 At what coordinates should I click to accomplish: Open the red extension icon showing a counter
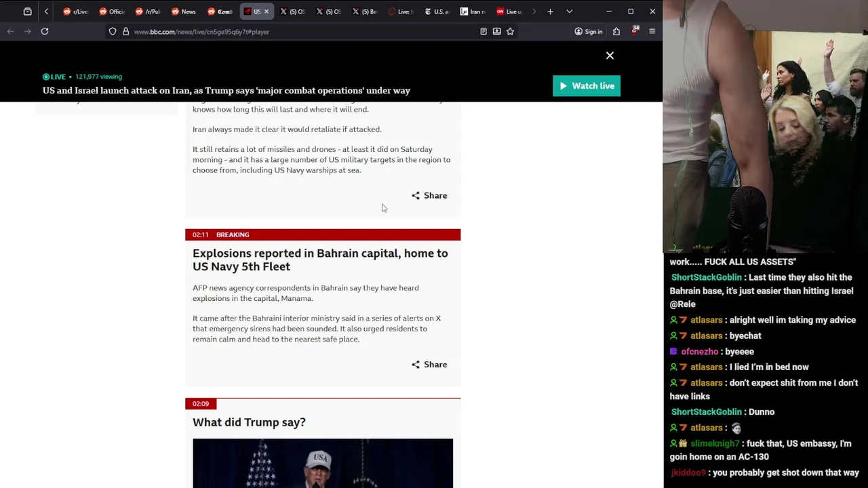635,31
